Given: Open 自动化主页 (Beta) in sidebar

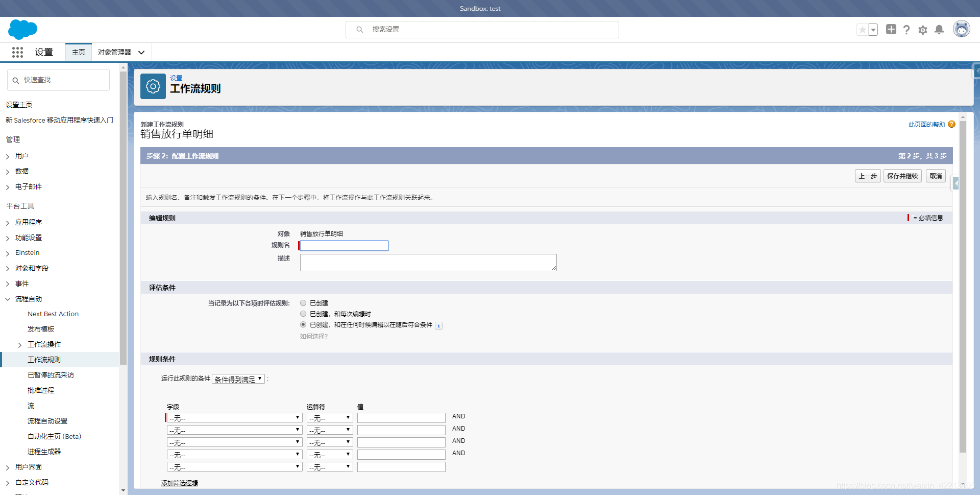Looking at the screenshot, I should [54, 436].
